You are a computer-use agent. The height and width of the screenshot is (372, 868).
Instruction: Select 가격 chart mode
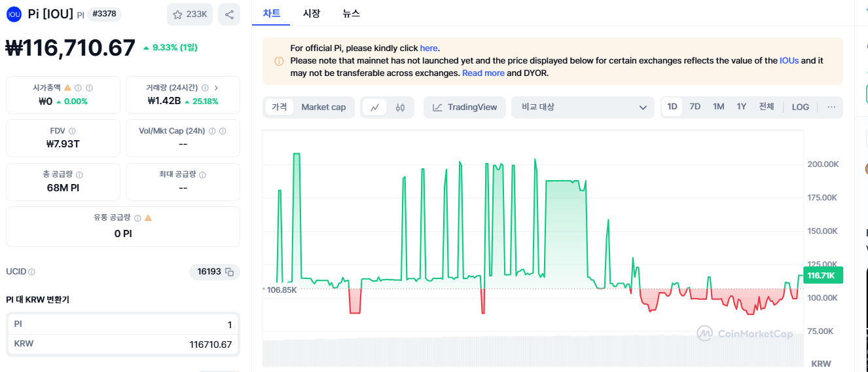(x=280, y=107)
